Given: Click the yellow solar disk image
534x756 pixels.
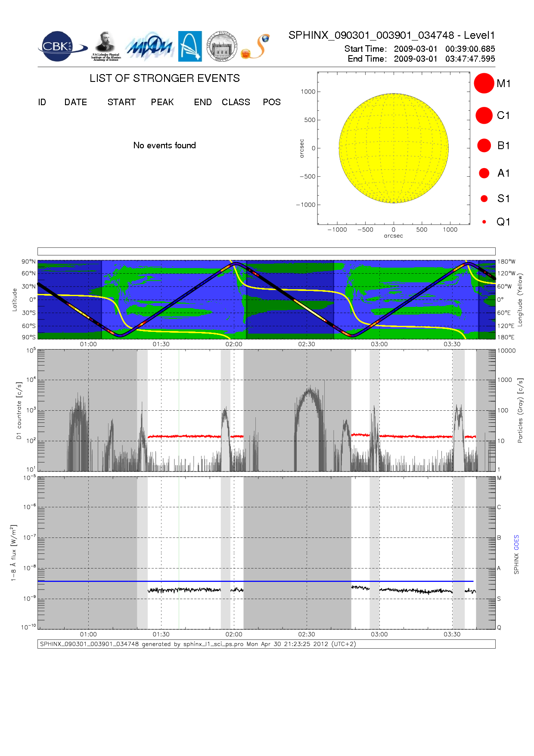Looking at the screenshot, I should point(394,148).
